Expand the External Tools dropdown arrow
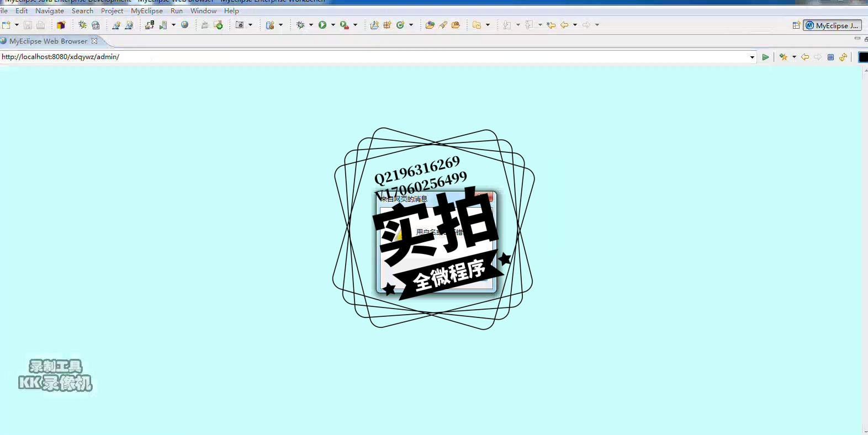The image size is (868, 435). click(x=355, y=25)
